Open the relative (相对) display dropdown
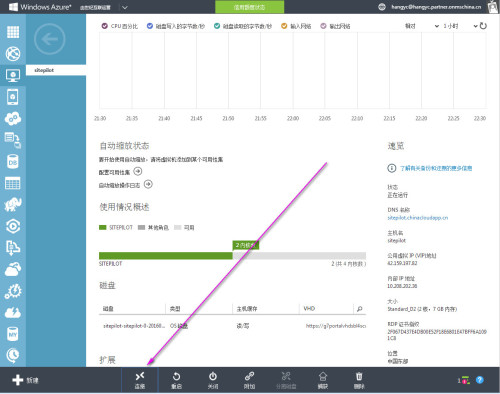 422,26
